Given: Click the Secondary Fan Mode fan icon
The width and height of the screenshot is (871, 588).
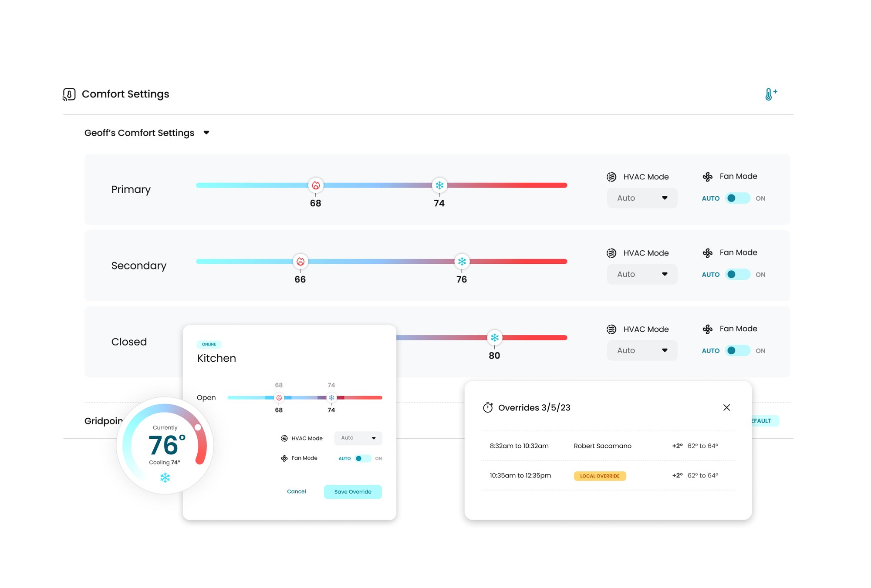Looking at the screenshot, I should pyautogui.click(x=708, y=253).
